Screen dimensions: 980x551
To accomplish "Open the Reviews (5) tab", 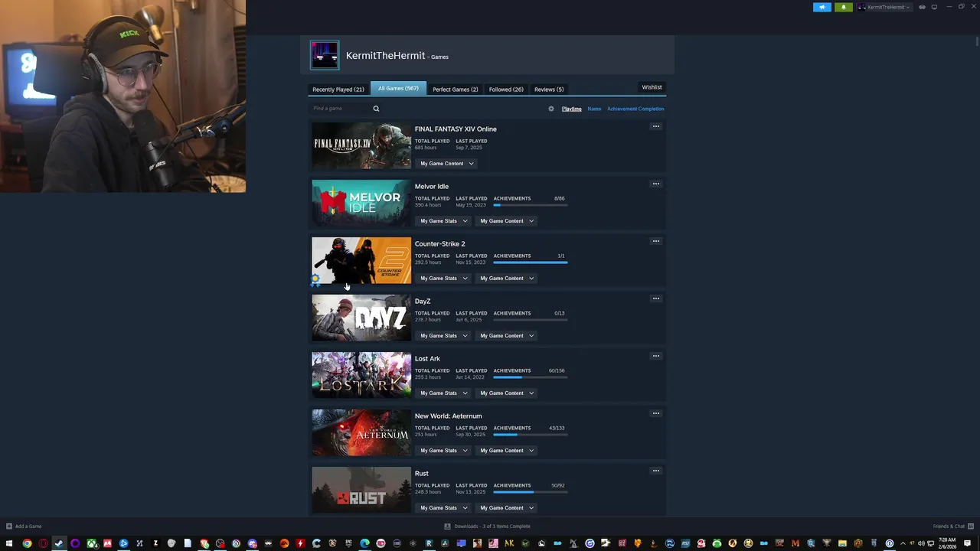I will pos(549,90).
